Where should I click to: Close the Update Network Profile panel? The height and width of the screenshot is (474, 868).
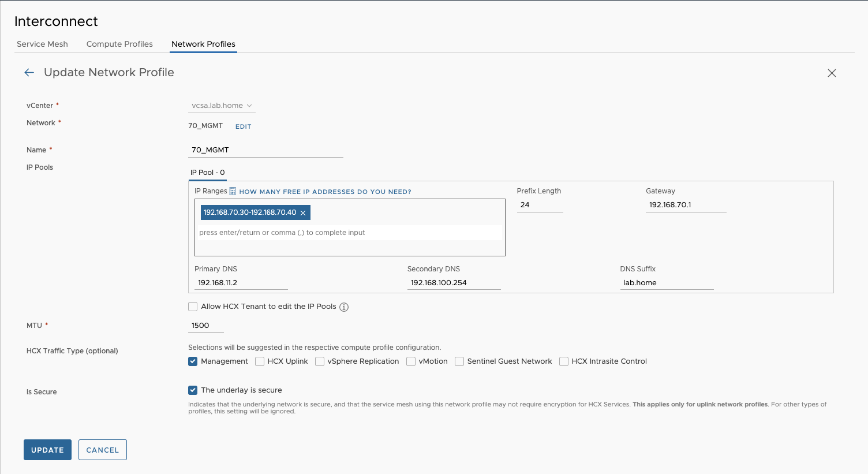click(832, 73)
